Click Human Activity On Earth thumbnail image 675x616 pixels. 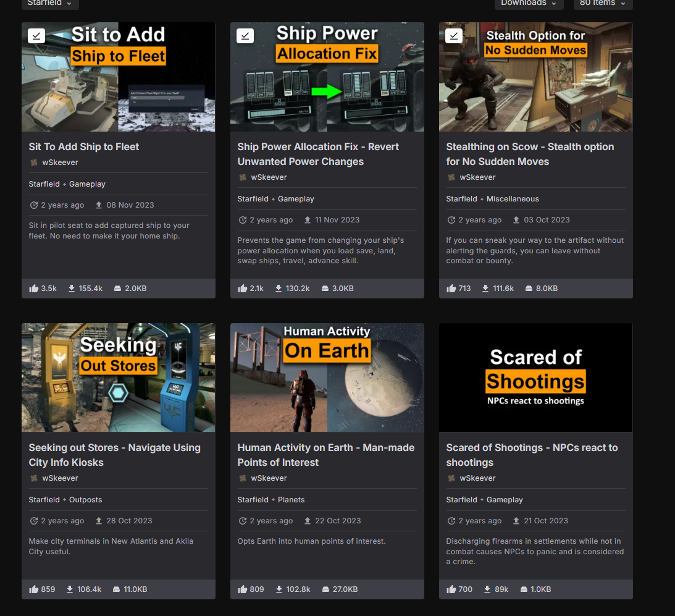tap(327, 378)
